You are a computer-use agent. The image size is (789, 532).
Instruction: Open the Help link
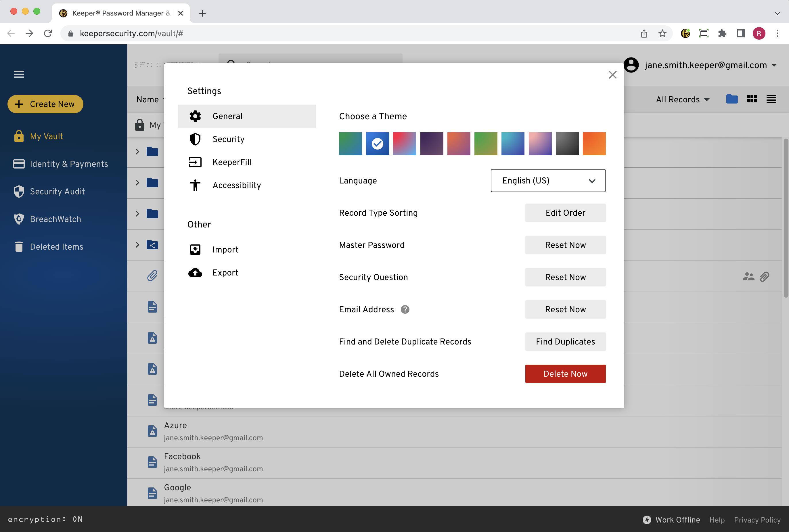coord(717,520)
